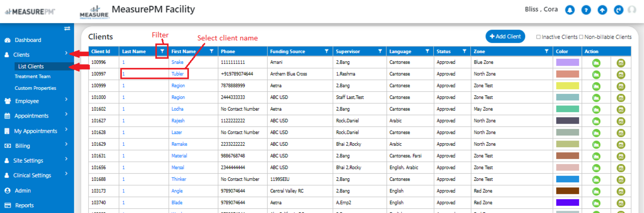Click yellow color swatch for client 100999
This screenshot has width=644, height=213.
[x=567, y=86]
